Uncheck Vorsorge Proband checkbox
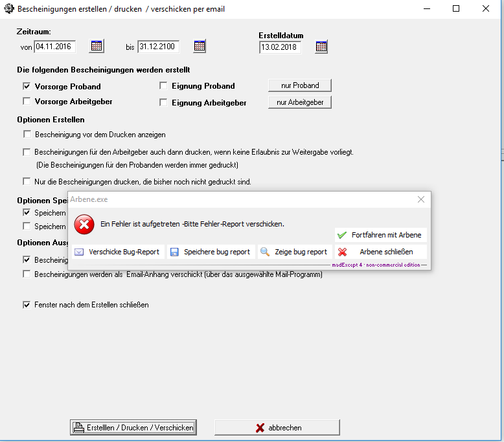504x442 pixels. 27,85
